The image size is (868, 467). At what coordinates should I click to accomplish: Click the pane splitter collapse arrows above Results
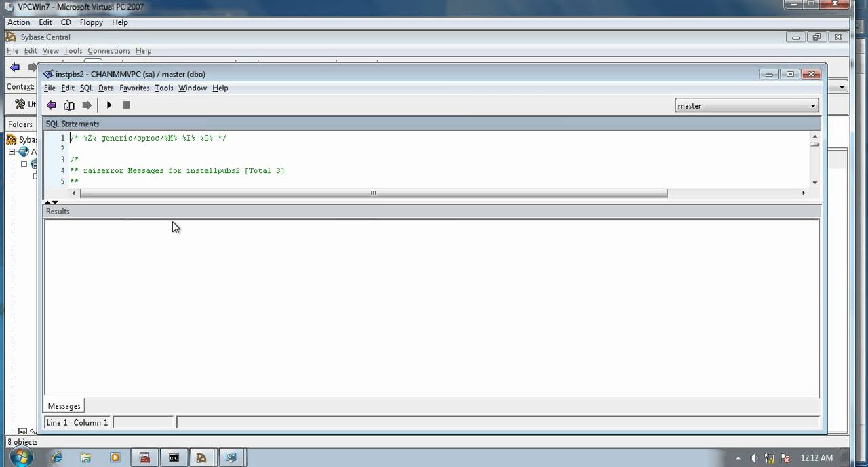[x=51, y=202]
